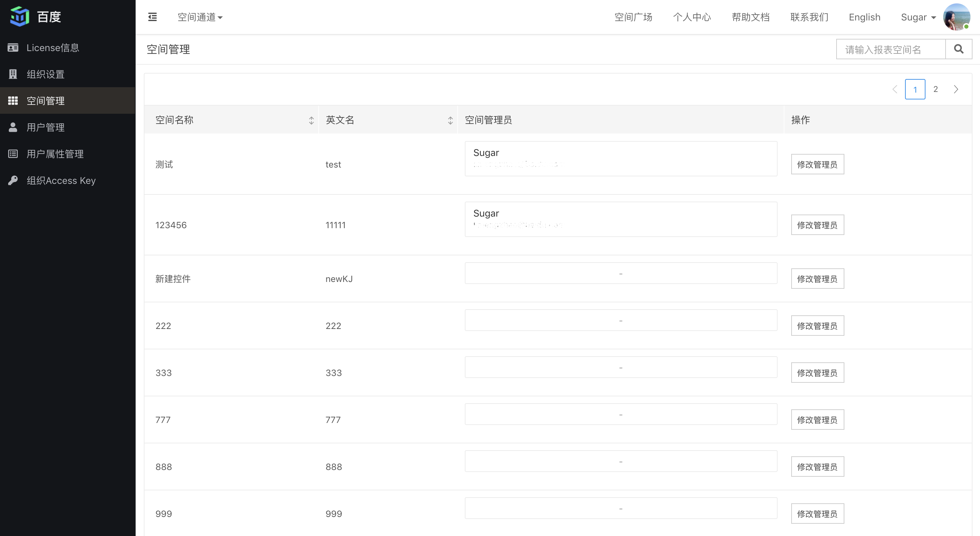Go to page 2 of table

[935, 89]
